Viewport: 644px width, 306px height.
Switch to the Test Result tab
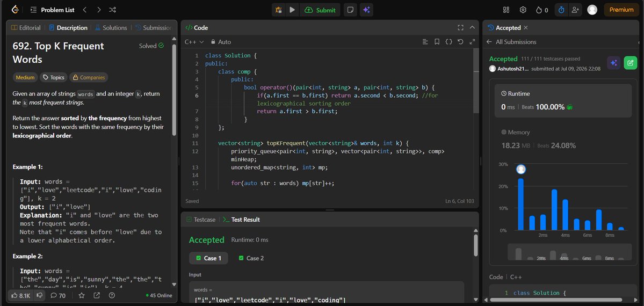point(241,220)
